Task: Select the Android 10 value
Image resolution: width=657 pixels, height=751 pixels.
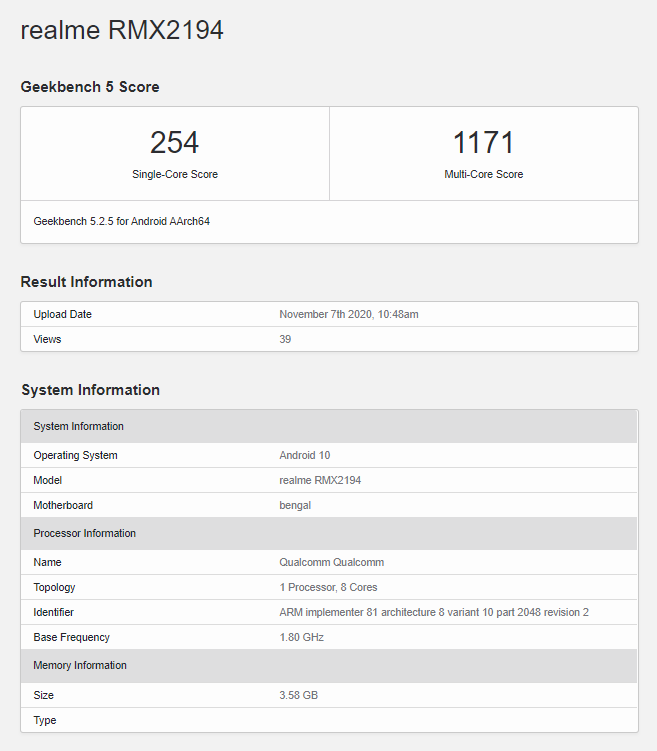Action: point(305,455)
